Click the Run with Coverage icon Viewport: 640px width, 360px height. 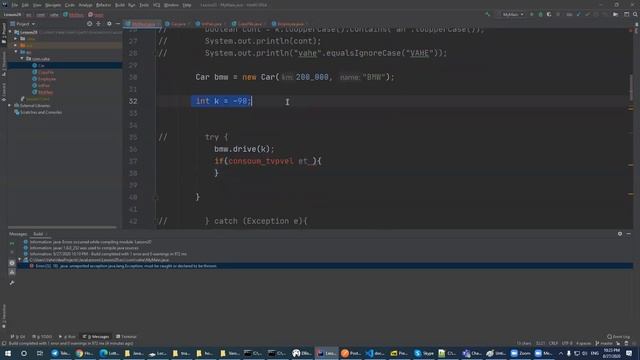[549, 15]
